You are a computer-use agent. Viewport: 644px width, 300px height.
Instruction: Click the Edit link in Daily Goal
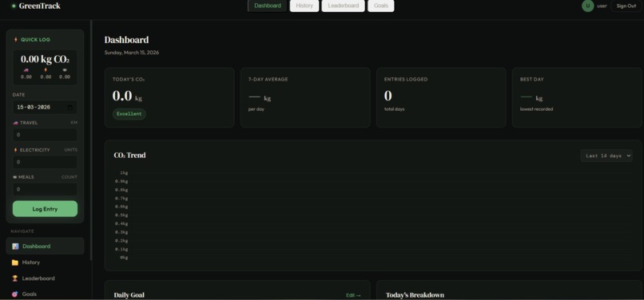[x=353, y=295]
